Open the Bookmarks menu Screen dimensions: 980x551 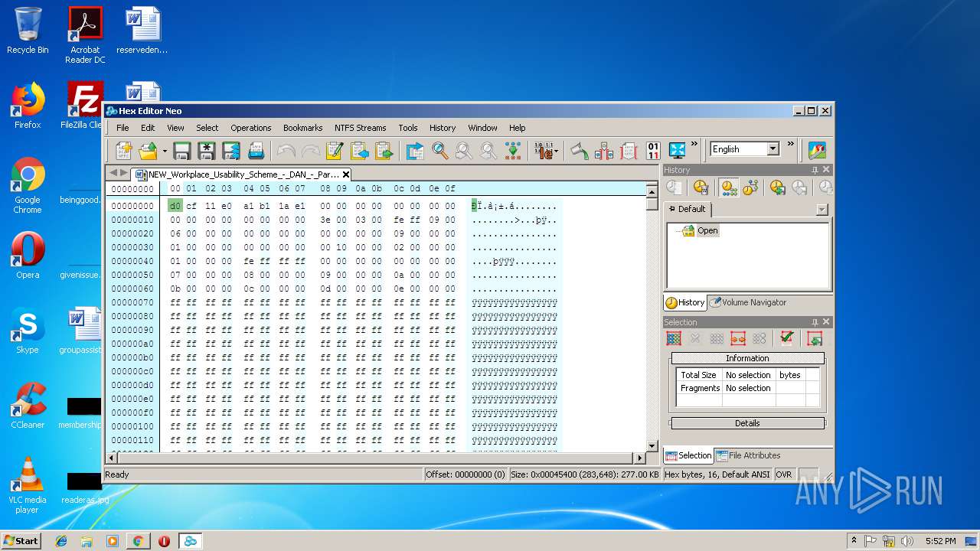pos(302,128)
